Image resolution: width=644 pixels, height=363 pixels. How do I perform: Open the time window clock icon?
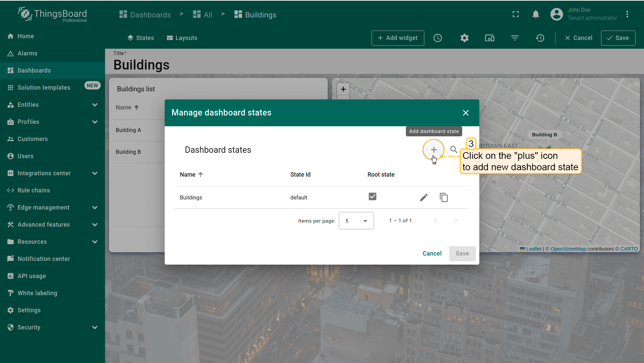pos(438,38)
